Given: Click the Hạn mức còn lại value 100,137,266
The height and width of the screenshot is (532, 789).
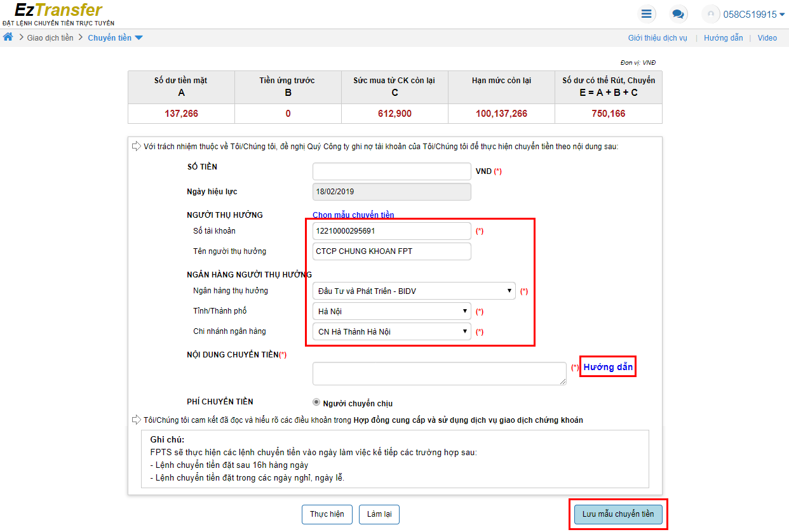Looking at the screenshot, I should click(x=501, y=114).
